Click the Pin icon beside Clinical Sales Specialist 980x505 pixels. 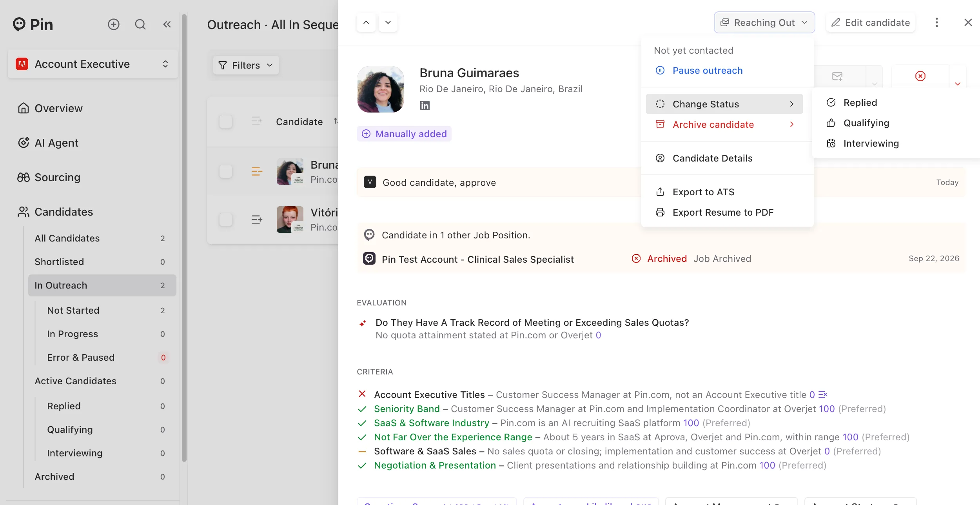(369, 258)
